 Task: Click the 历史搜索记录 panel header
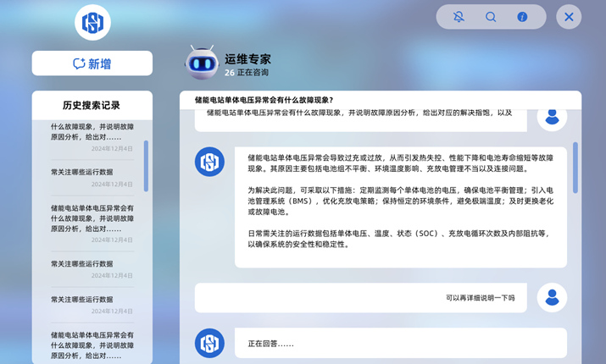pos(92,105)
